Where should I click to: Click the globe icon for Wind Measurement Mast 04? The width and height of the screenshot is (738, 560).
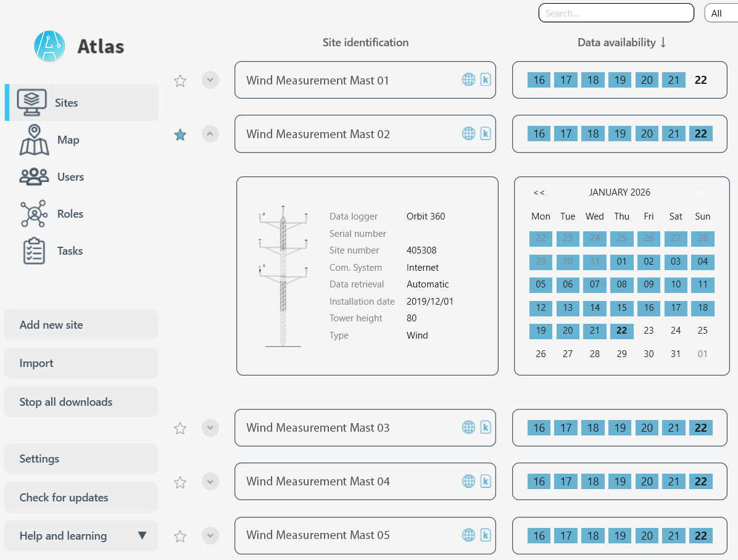point(468,481)
